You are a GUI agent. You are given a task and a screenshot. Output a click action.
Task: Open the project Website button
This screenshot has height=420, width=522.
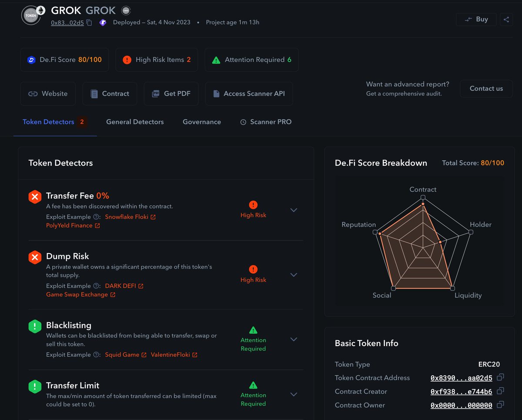(x=48, y=93)
